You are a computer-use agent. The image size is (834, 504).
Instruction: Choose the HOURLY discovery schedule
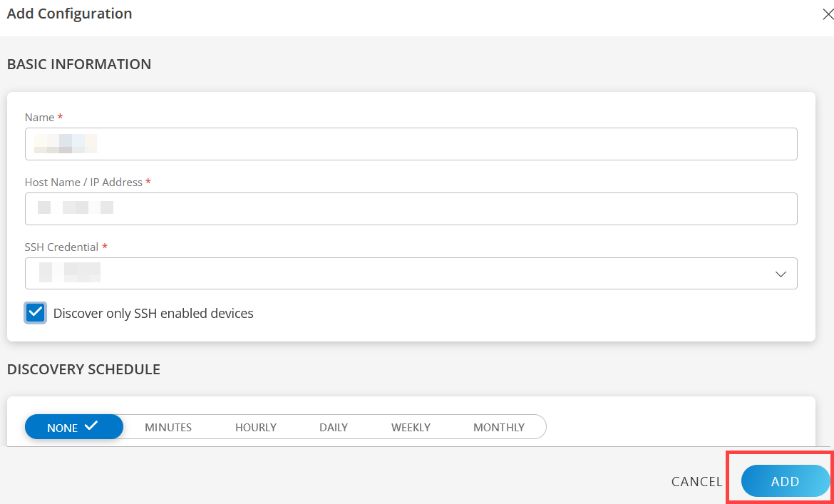point(256,427)
